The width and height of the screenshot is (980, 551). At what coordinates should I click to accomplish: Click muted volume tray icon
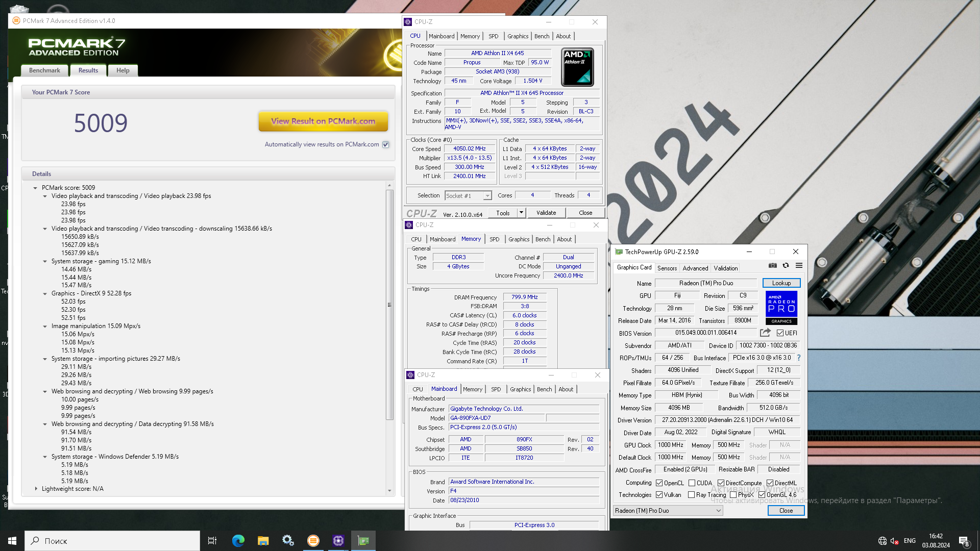[895, 541]
